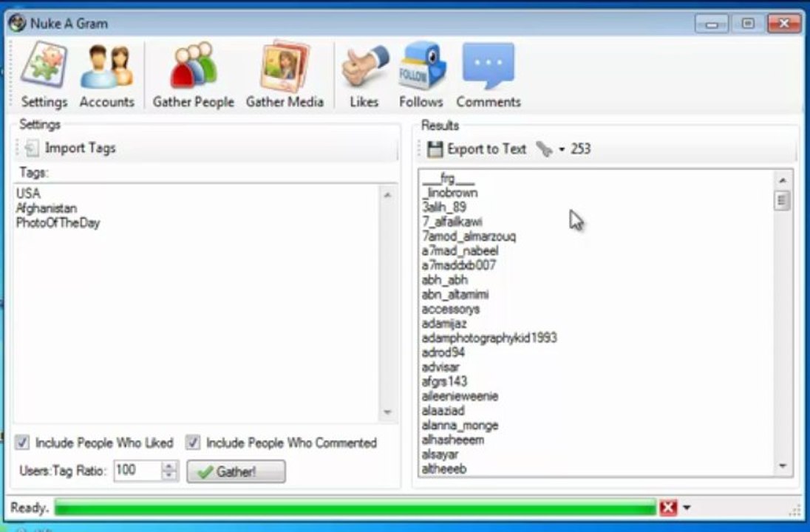810x532 pixels.
Task: Select result 7amod_almarzouq
Action: [469, 236]
